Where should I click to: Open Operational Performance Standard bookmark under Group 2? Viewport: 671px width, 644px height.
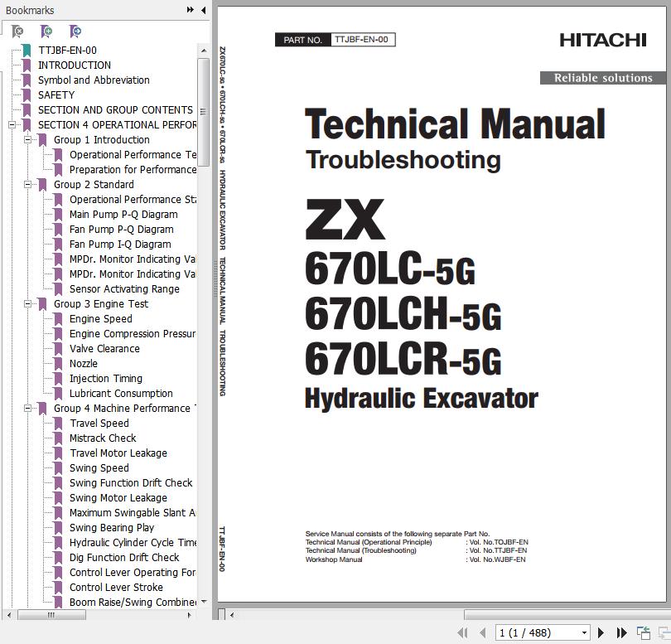(133, 200)
